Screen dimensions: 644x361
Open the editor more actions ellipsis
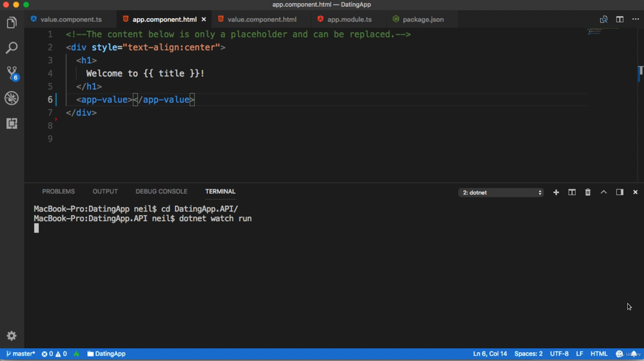click(x=636, y=19)
